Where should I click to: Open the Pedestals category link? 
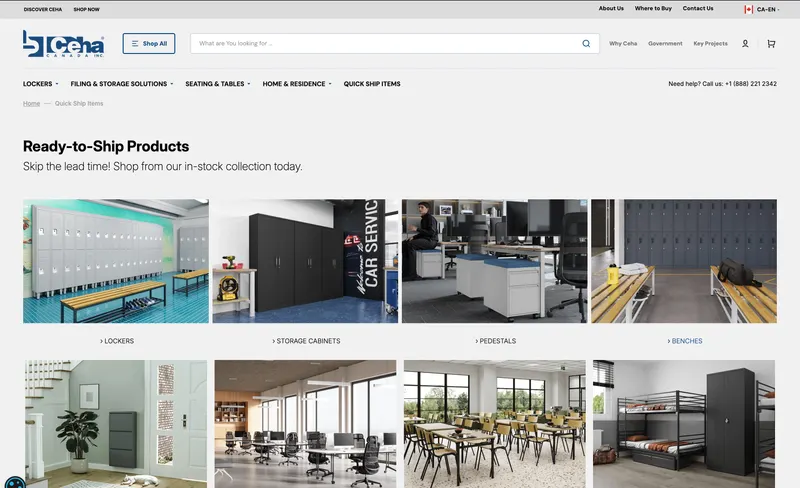coord(495,341)
